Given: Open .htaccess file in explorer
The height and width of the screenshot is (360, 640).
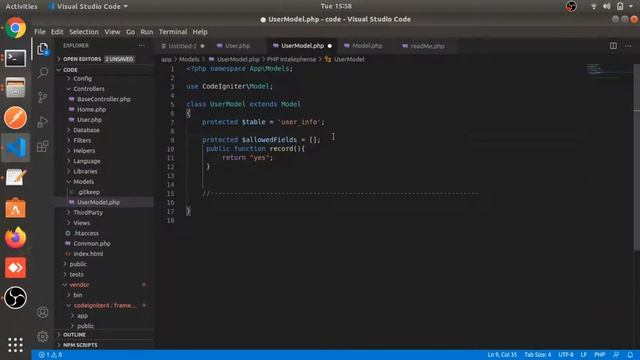Looking at the screenshot, I should click(86, 233).
